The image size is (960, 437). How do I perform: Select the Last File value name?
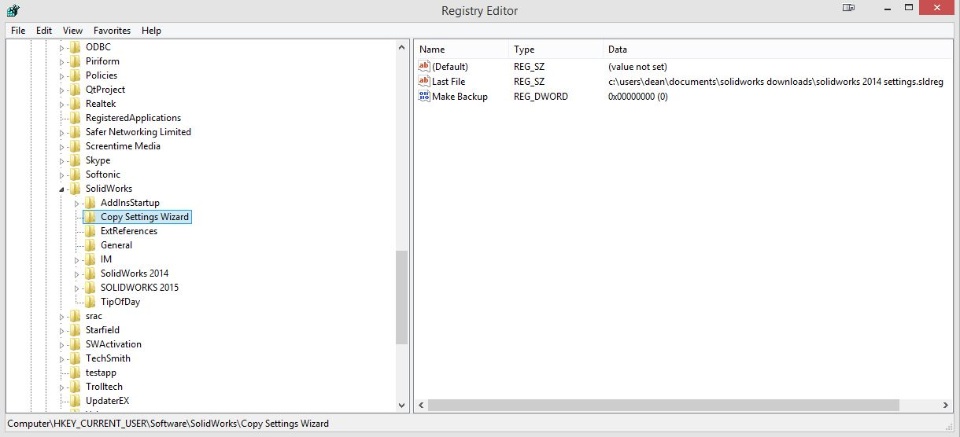(449, 81)
